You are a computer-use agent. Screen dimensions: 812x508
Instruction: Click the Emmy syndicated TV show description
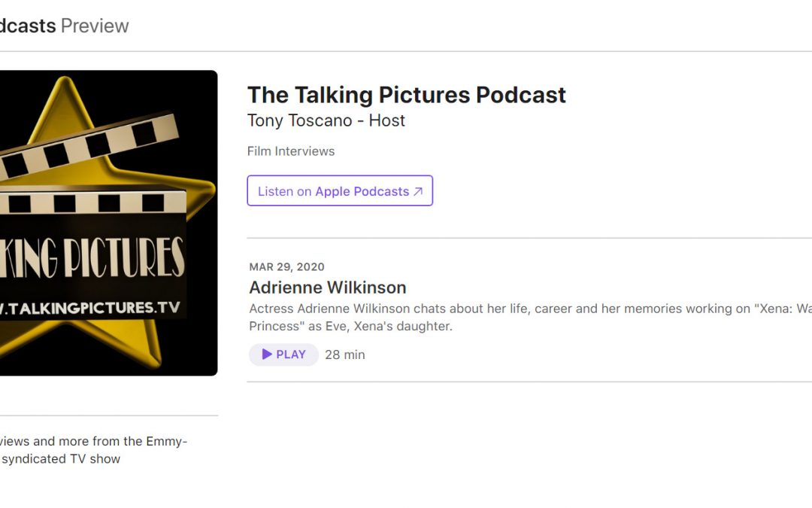[93, 450]
